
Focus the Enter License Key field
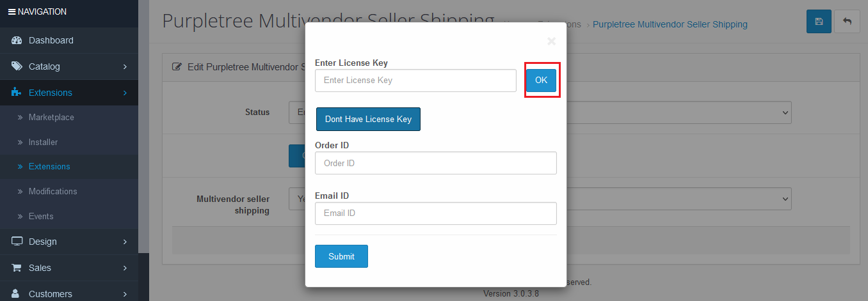[415, 81]
